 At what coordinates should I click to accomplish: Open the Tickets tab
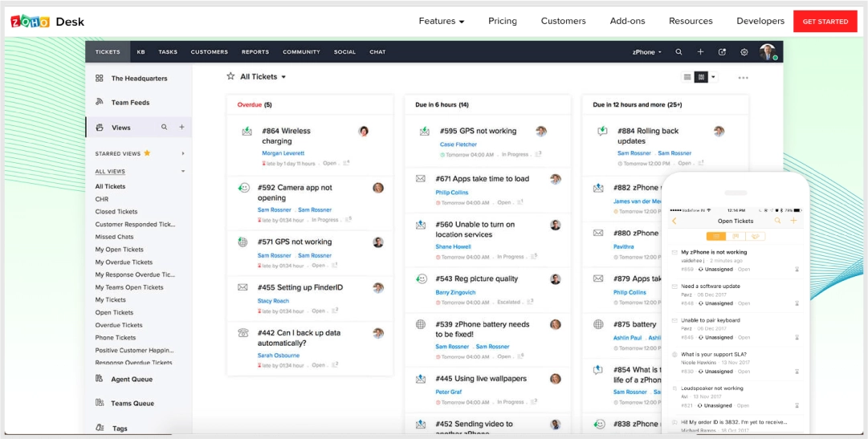point(108,52)
